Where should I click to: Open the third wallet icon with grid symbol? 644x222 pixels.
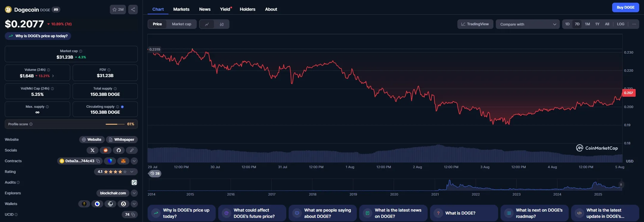110,204
